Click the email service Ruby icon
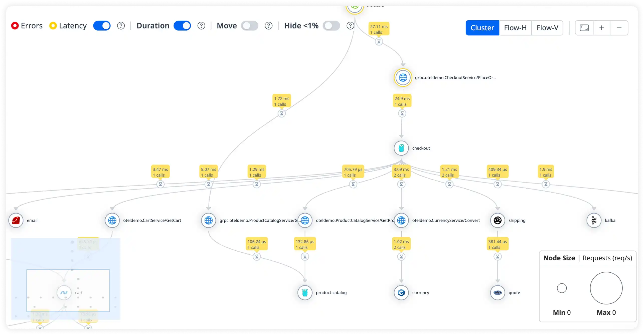Screen dimensions: 644x335 click(16, 220)
